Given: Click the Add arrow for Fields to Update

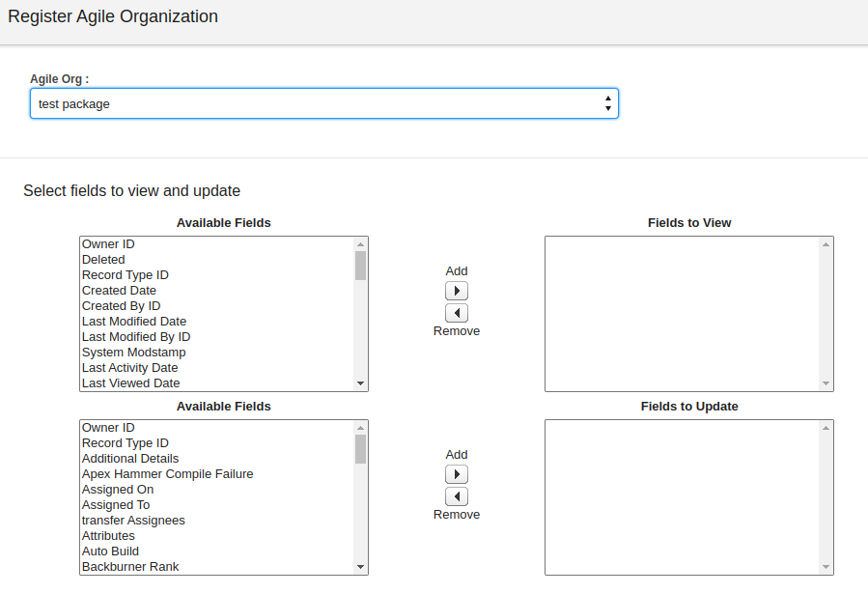Looking at the screenshot, I should click(x=457, y=474).
